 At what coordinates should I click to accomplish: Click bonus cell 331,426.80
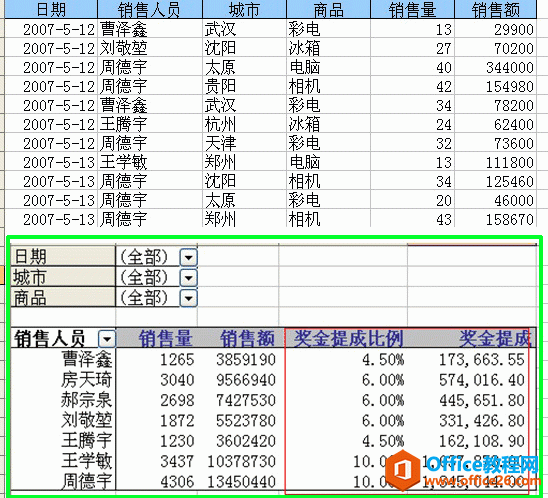click(482, 420)
